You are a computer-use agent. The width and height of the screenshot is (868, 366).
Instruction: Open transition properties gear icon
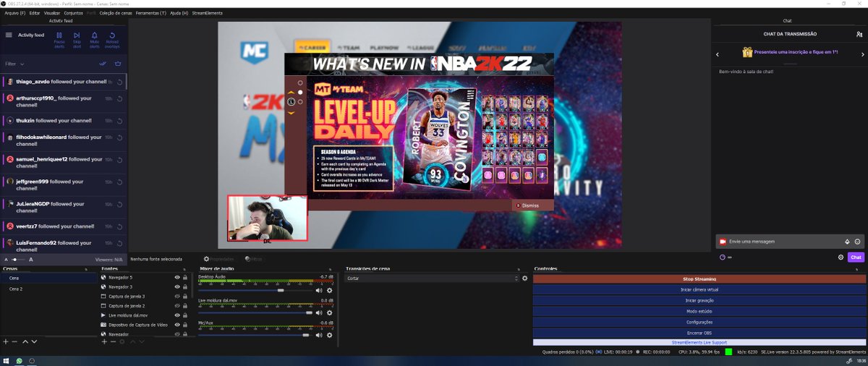click(x=524, y=278)
